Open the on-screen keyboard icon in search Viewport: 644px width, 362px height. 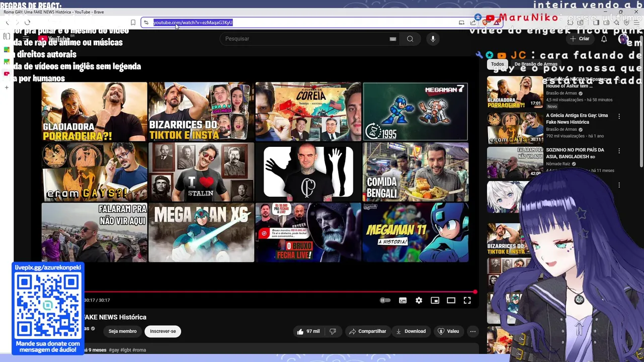tap(393, 39)
